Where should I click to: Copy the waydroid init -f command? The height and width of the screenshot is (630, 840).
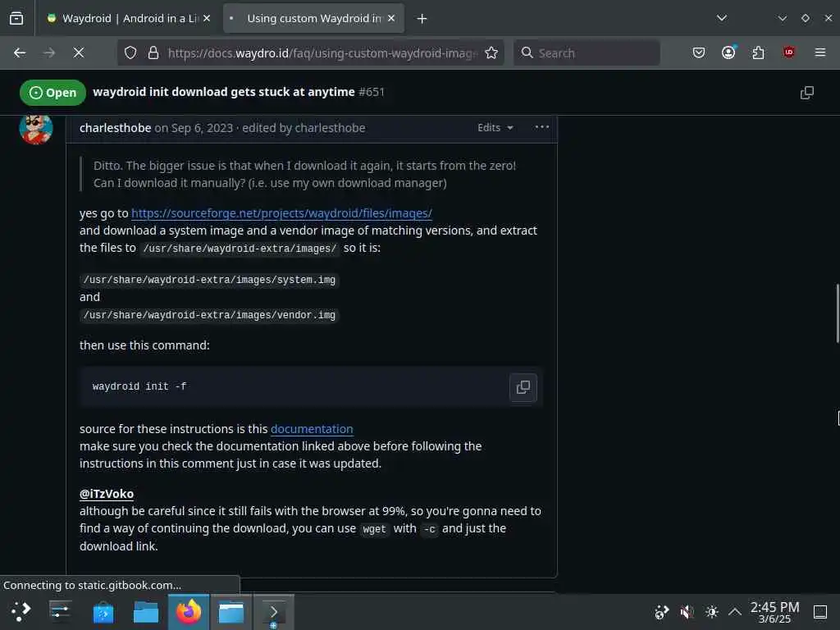[523, 387]
